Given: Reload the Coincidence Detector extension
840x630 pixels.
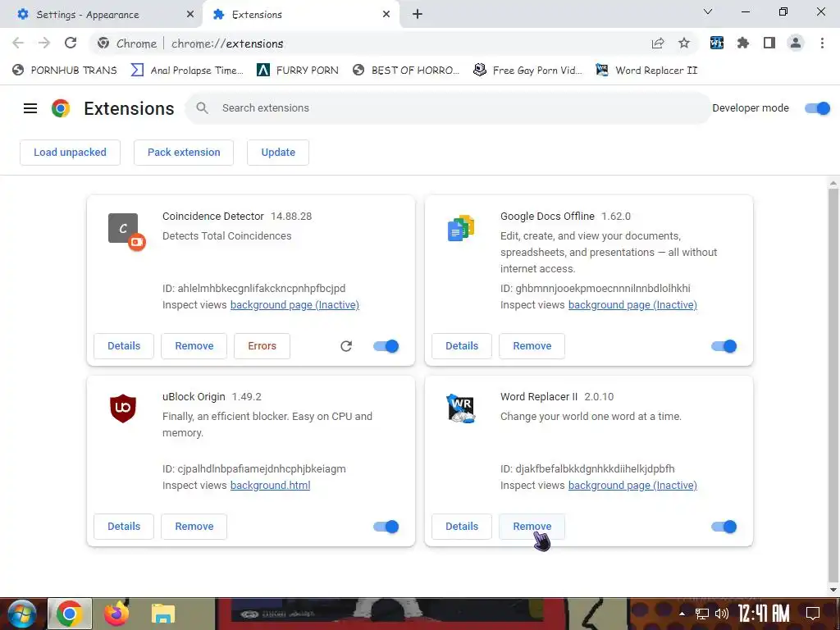Looking at the screenshot, I should (346, 346).
